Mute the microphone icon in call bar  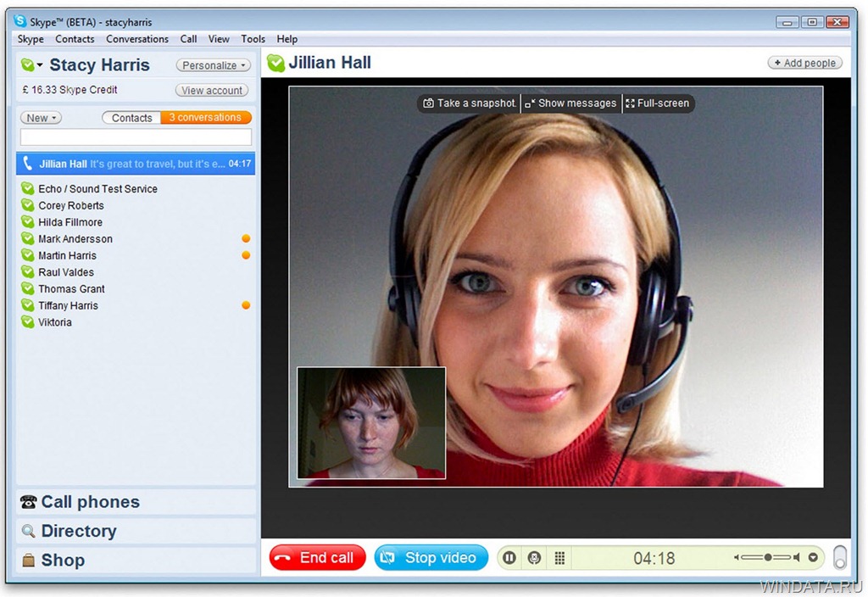coord(534,558)
